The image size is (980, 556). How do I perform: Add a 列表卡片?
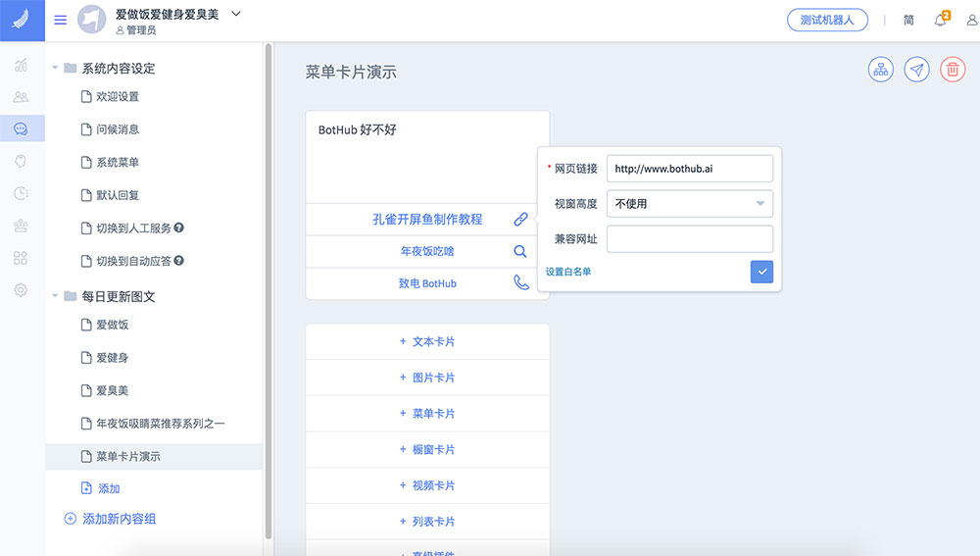pos(427,522)
